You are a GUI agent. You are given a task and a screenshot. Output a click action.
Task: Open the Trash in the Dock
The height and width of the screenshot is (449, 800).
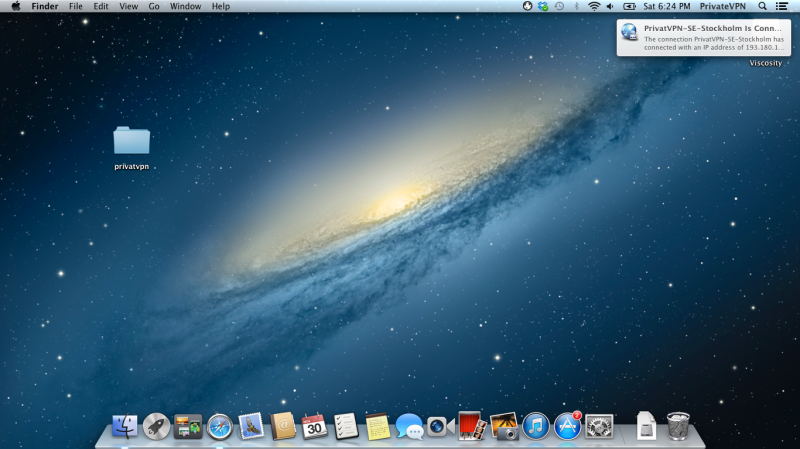(678, 426)
